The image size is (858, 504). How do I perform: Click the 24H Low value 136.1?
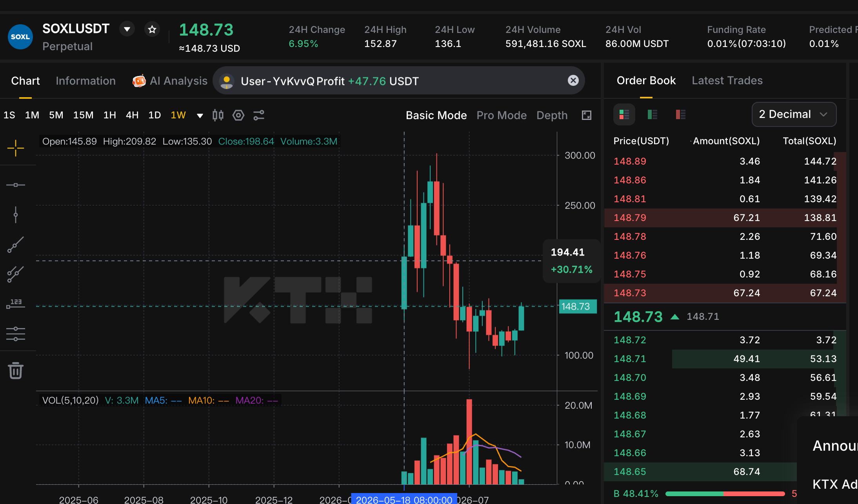click(x=448, y=44)
